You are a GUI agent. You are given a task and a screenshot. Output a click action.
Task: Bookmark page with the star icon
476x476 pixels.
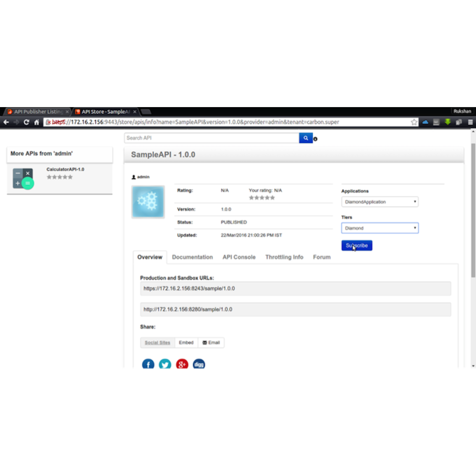pos(414,122)
